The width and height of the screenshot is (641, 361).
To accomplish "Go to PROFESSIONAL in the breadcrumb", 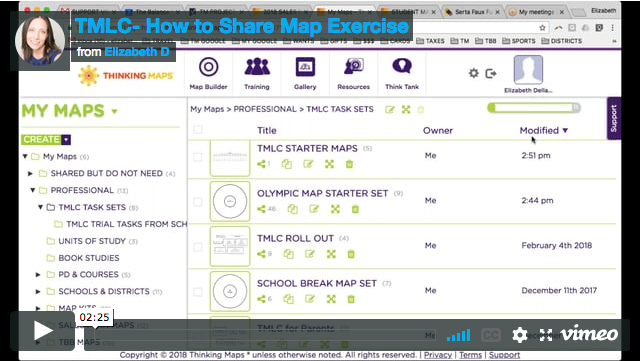I will tap(264, 109).
